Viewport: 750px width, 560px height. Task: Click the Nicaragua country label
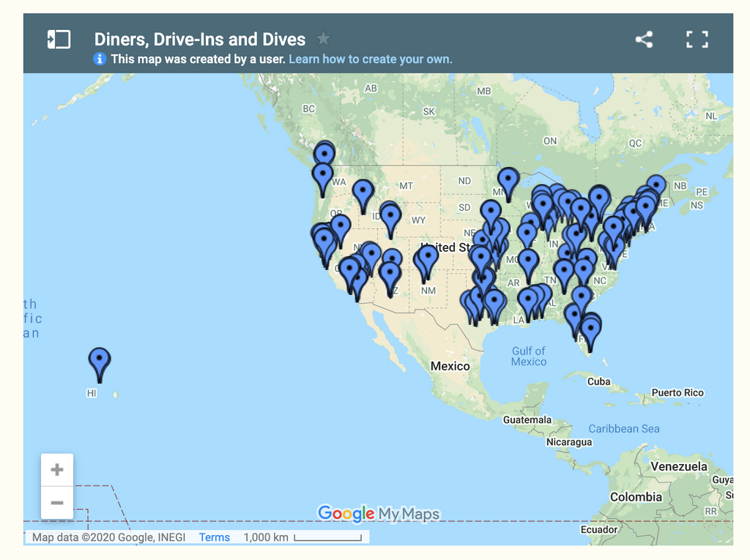point(569,442)
